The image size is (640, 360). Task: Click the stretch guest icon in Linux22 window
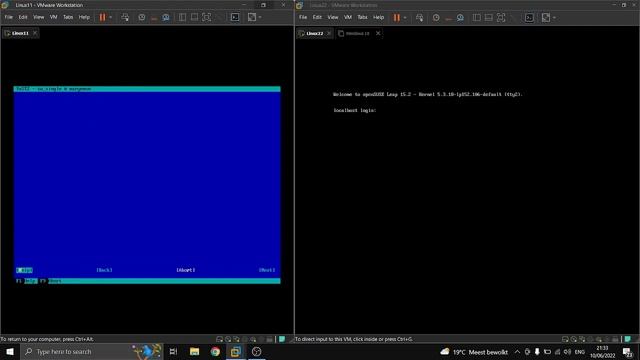click(546, 18)
